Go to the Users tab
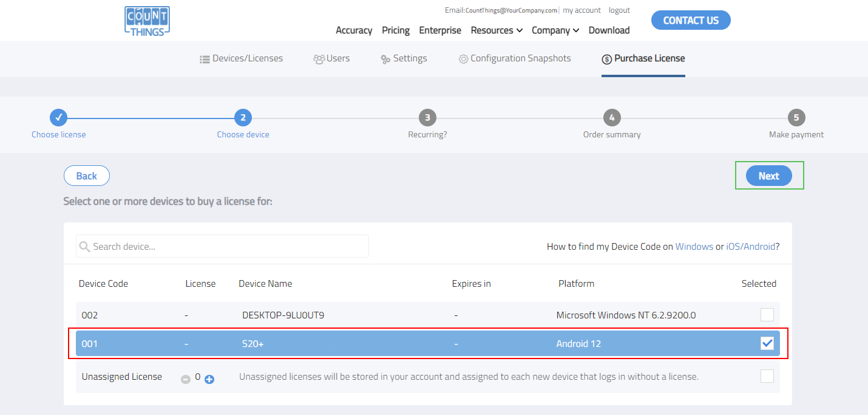This screenshot has height=415, width=868. click(331, 58)
